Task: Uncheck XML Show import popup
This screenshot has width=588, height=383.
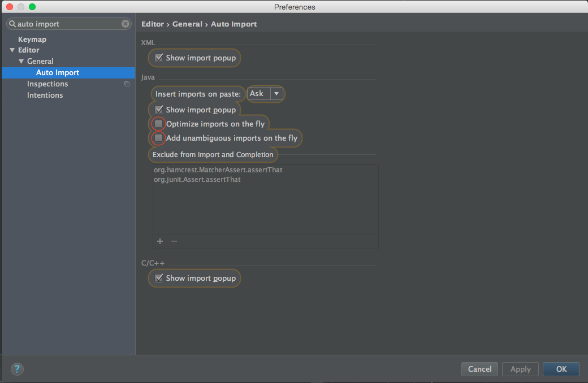Action: pos(159,58)
